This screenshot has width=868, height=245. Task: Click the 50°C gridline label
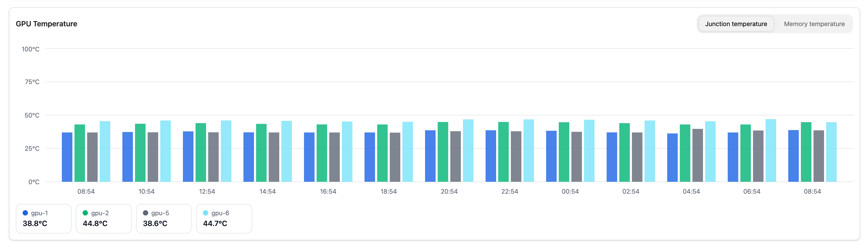pyautogui.click(x=33, y=115)
